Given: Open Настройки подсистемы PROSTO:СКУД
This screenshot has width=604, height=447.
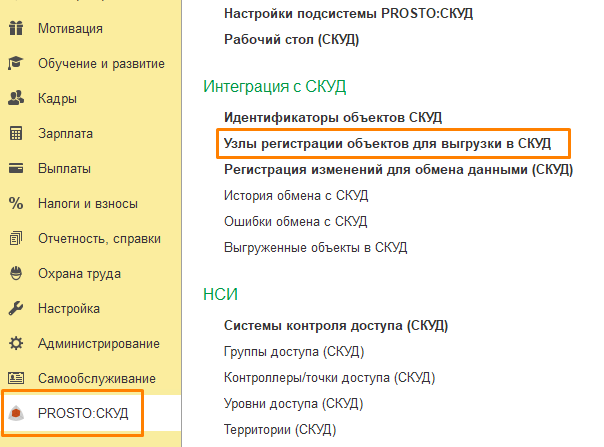Looking at the screenshot, I should [x=348, y=13].
